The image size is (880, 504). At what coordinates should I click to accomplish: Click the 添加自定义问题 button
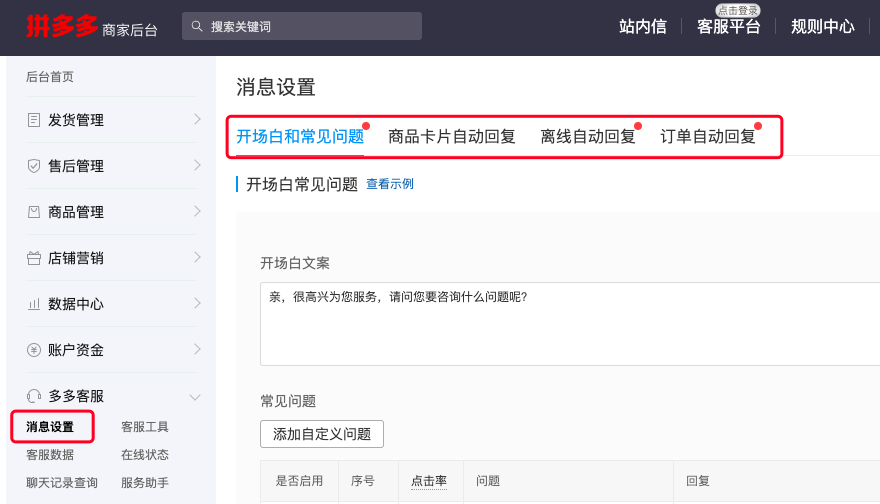tap(322, 434)
